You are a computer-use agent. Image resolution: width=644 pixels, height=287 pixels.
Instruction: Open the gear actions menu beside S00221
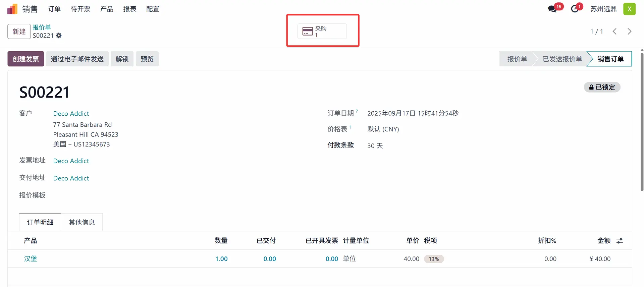(x=59, y=36)
